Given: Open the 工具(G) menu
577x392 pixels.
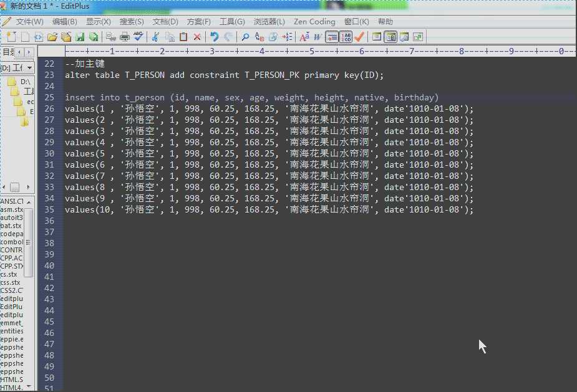Looking at the screenshot, I should tap(232, 22).
